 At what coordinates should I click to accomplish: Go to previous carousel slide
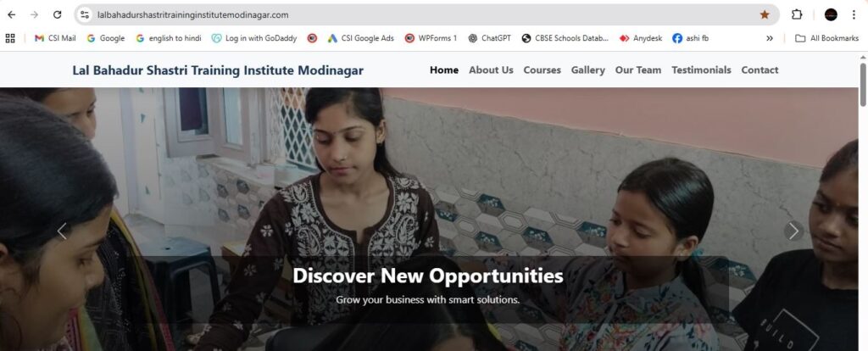(x=62, y=231)
